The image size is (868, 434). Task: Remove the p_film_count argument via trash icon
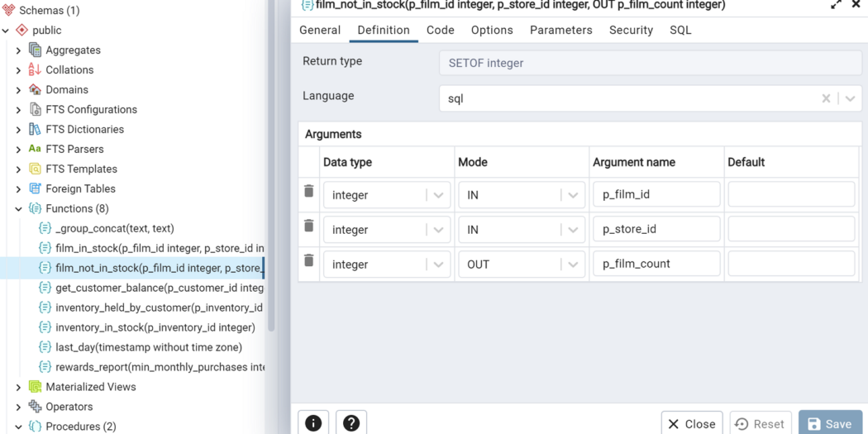[309, 260]
